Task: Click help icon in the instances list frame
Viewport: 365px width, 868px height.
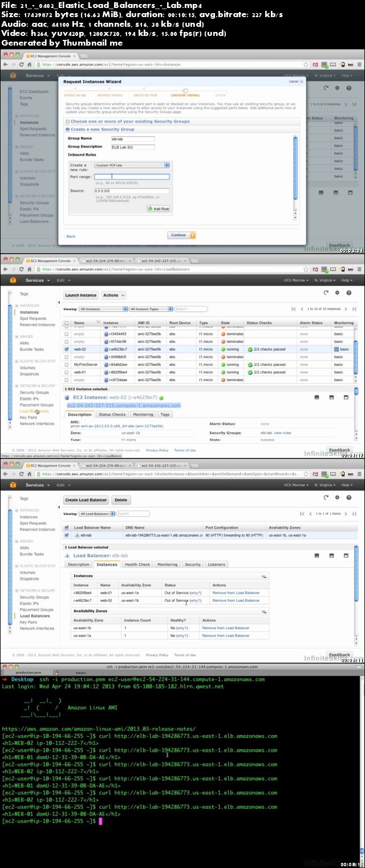Action: pyautogui.click(x=348, y=293)
